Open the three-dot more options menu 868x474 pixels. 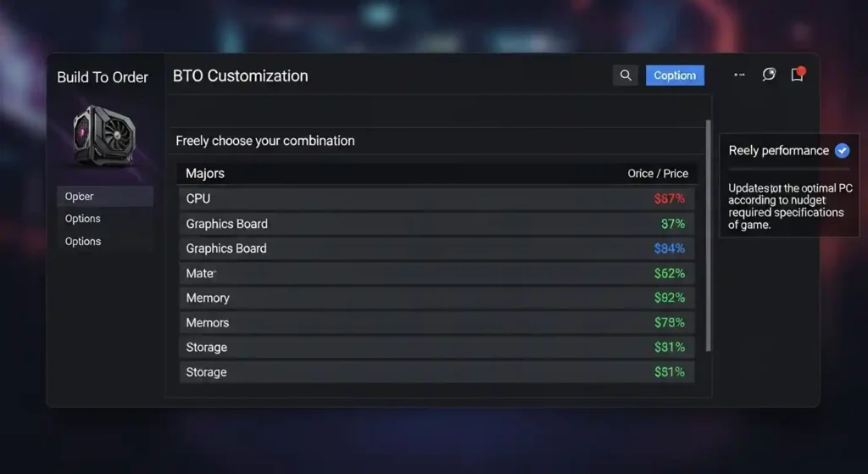739,75
